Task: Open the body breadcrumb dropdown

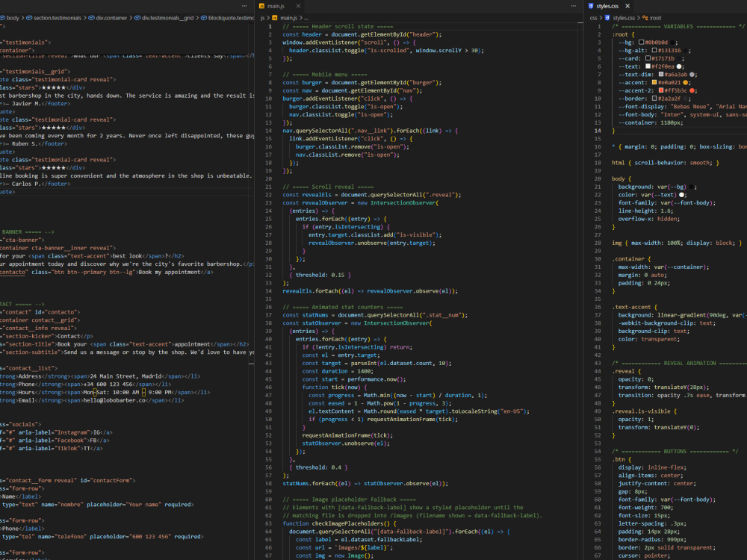Action: click(13, 18)
